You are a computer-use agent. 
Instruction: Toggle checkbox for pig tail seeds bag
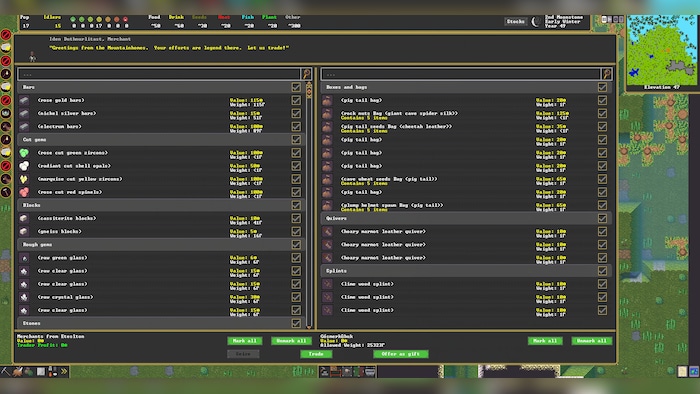[602, 127]
